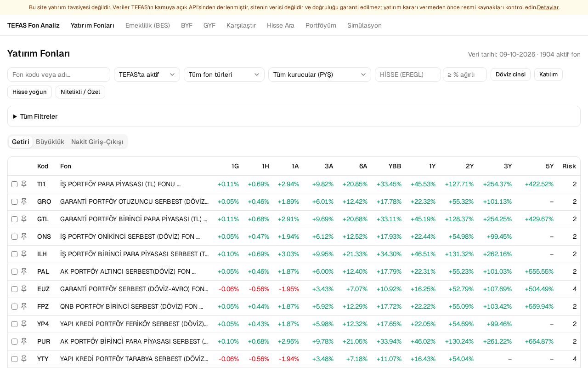This screenshot has width=588, height=368.
Task: Sort the table by 1Y column
Action: (x=432, y=166)
